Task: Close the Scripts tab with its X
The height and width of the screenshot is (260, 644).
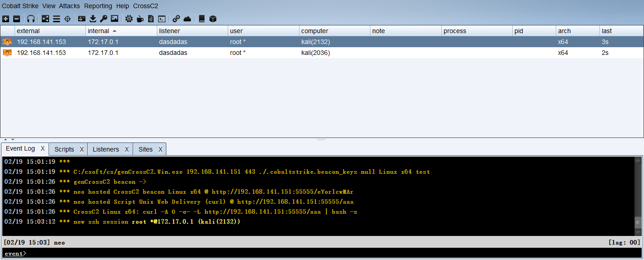Action: [82, 149]
